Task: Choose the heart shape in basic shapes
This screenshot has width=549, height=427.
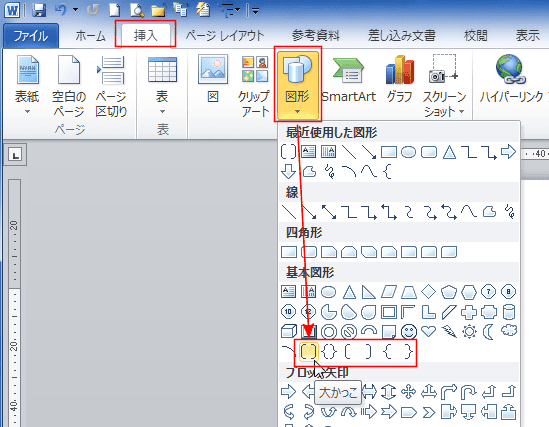Action: [x=429, y=330]
